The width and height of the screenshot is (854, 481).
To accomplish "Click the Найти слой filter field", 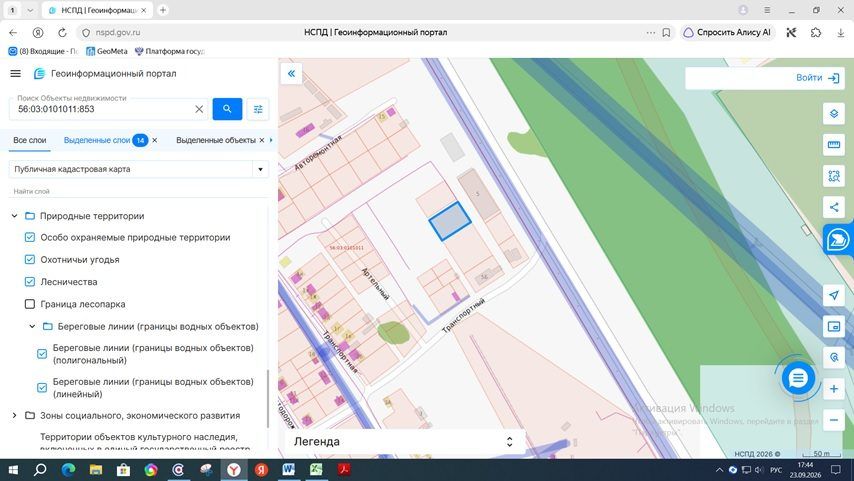I will point(139,191).
